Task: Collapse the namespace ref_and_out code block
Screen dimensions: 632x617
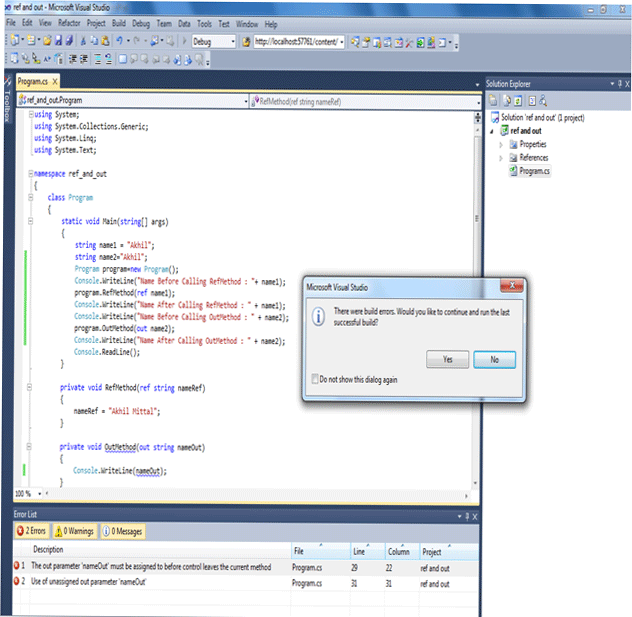Action: tap(31, 174)
